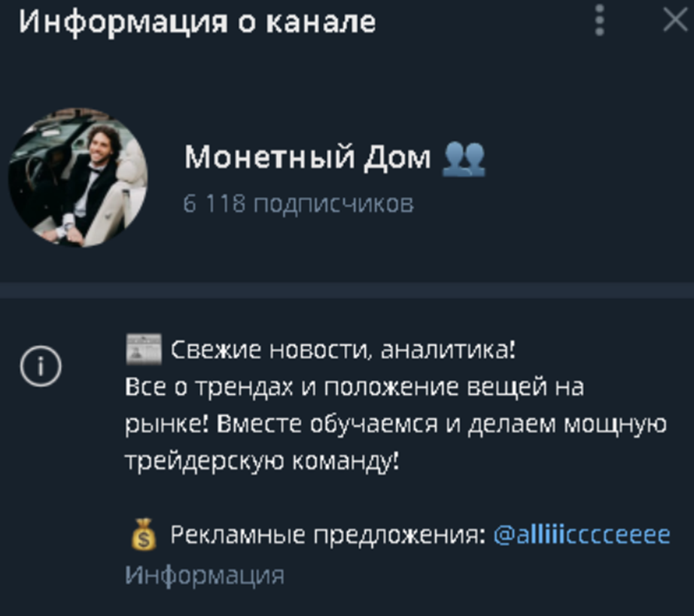The image size is (694, 616).
Task: Close the channel info panel
Action: (675, 20)
